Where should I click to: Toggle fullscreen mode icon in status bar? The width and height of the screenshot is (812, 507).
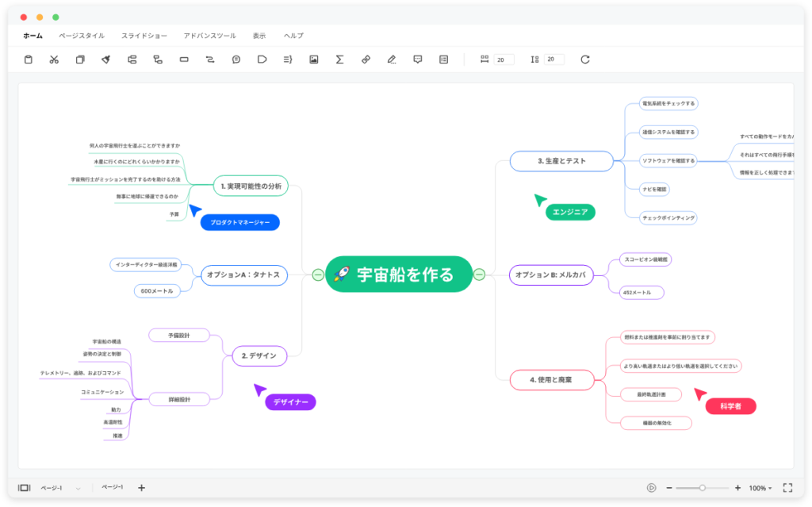787,488
